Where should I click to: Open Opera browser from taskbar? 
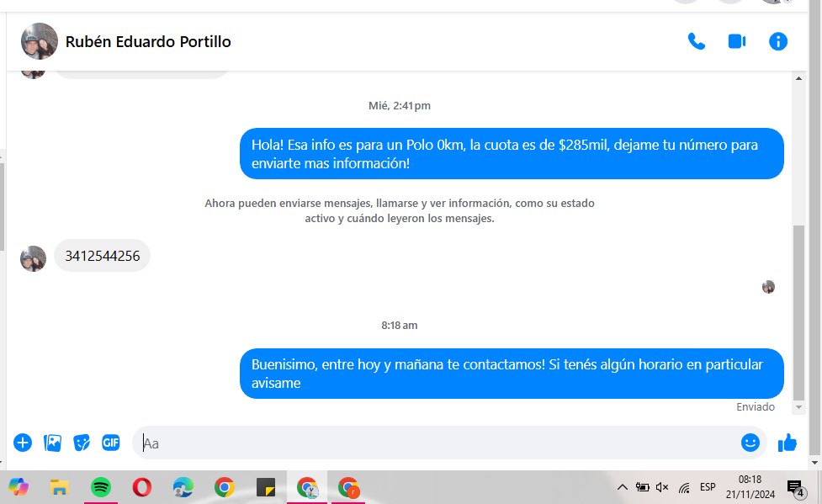(x=141, y=487)
